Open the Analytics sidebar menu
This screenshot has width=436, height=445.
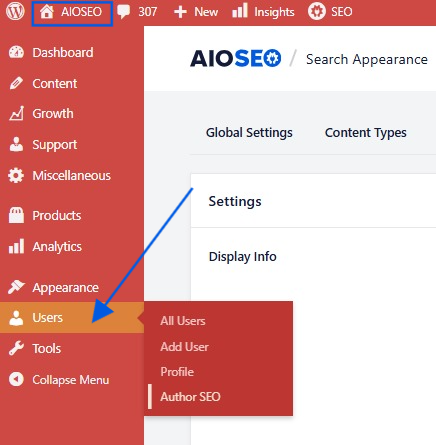[57, 247]
